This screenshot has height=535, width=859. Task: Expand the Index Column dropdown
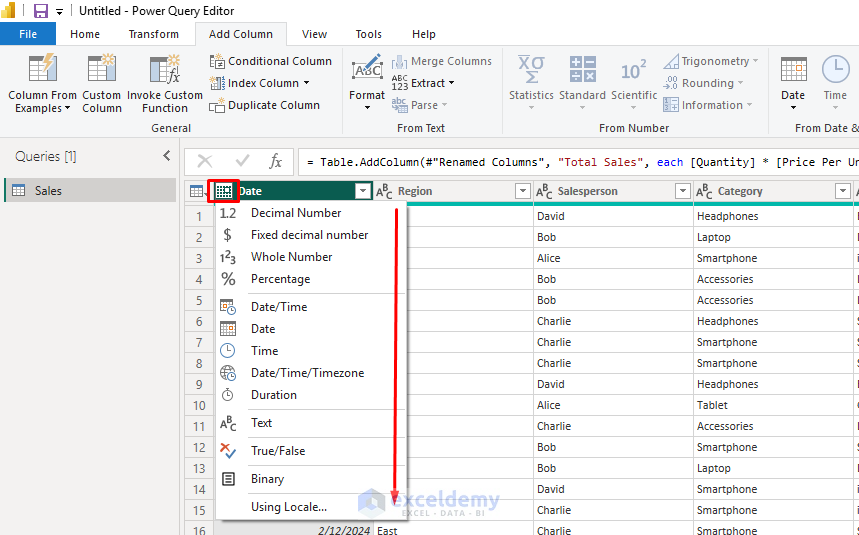coord(306,83)
